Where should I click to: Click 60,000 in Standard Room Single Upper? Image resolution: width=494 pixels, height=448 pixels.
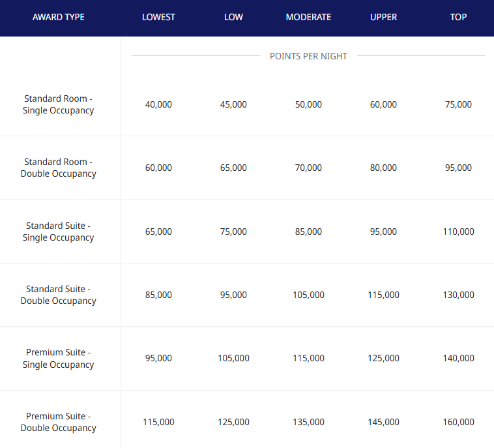click(383, 105)
